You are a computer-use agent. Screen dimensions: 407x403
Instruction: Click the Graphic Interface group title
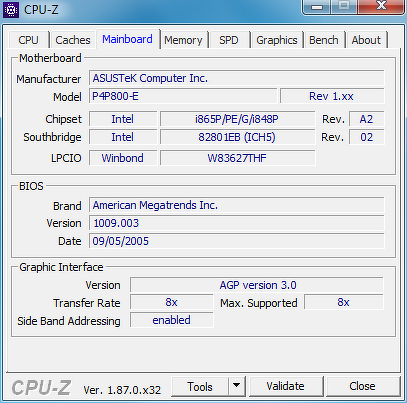click(x=61, y=267)
